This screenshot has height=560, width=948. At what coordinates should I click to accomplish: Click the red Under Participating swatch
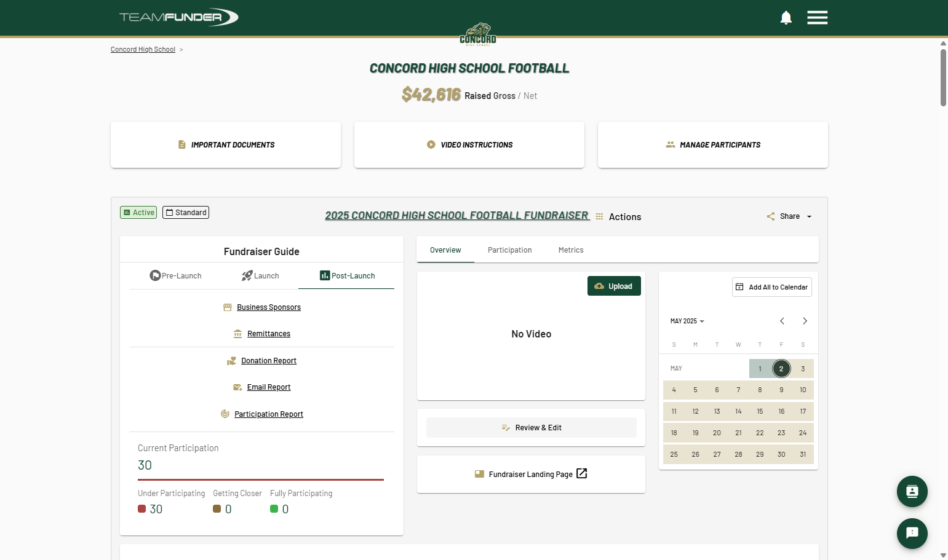141,509
